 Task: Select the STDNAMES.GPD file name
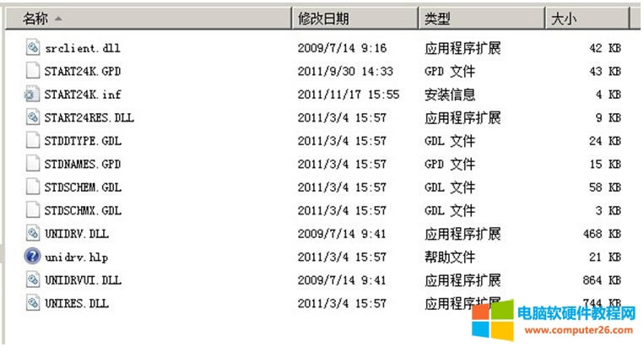click(x=83, y=164)
